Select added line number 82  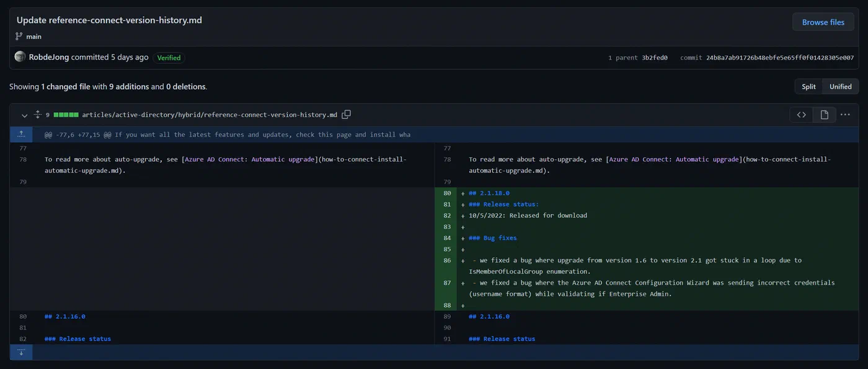click(x=446, y=216)
